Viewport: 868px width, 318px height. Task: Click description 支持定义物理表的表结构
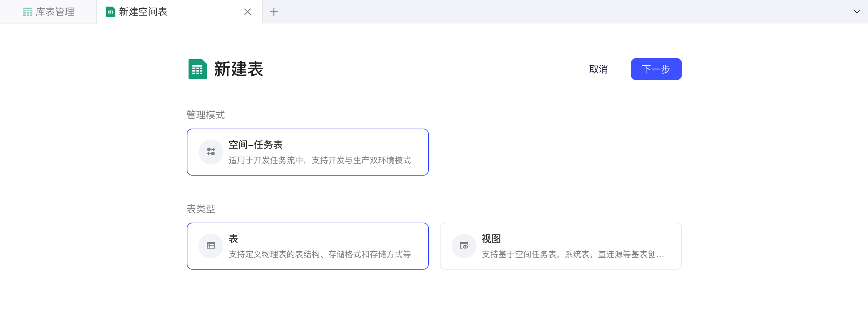320,254
